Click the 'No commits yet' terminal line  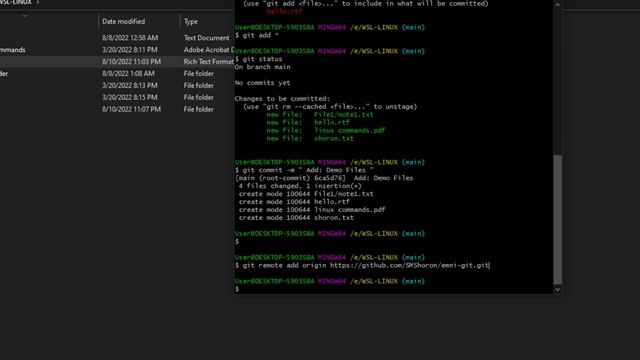pyautogui.click(x=262, y=82)
